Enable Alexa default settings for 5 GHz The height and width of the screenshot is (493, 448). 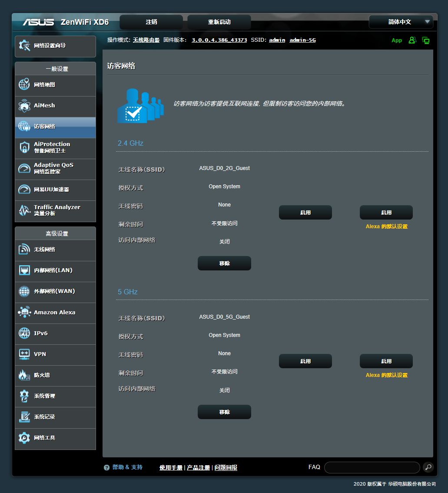pyautogui.click(x=386, y=361)
